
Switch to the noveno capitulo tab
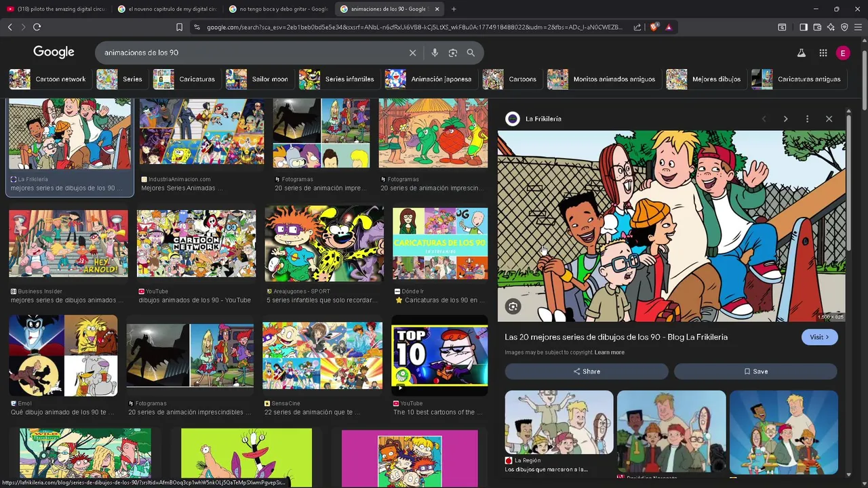coord(167,9)
